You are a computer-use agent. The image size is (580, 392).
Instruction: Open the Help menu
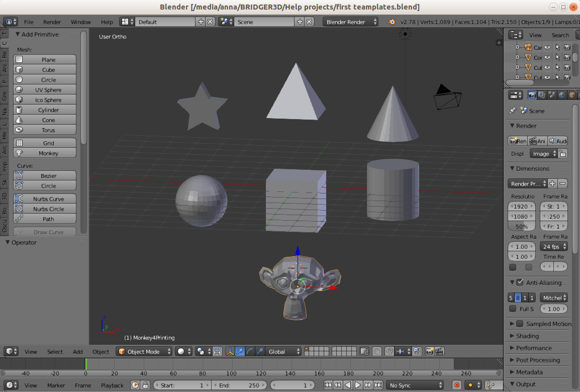107,22
